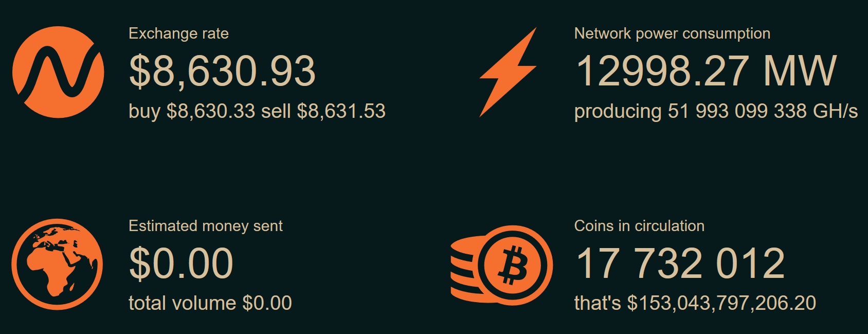Viewport: 868px width, 334px height.
Task: Click the Bitcoin coin stack icon
Action: point(502,265)
